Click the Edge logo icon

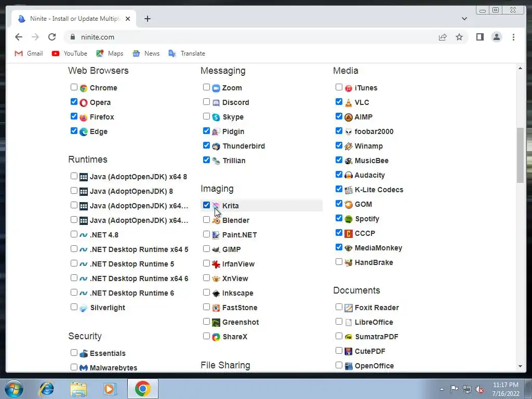84,132
